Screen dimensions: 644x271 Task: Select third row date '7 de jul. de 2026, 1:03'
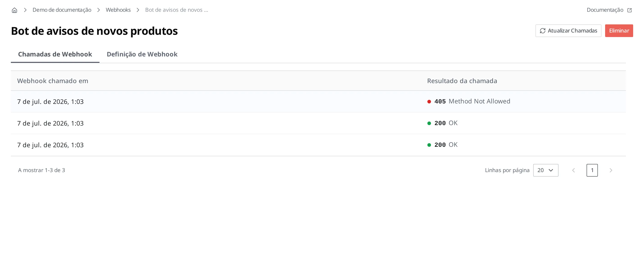click(x=50, y=145)
